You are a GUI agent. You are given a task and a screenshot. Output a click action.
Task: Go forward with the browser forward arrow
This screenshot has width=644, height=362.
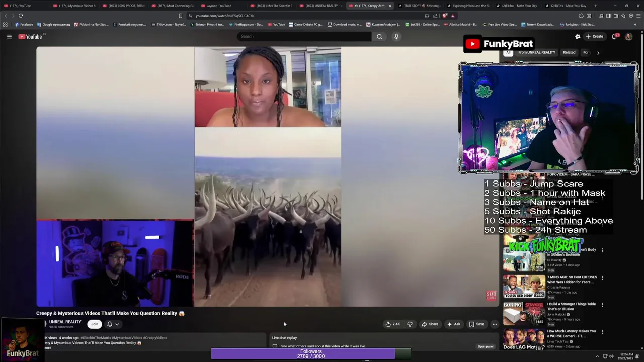point(13,16)
